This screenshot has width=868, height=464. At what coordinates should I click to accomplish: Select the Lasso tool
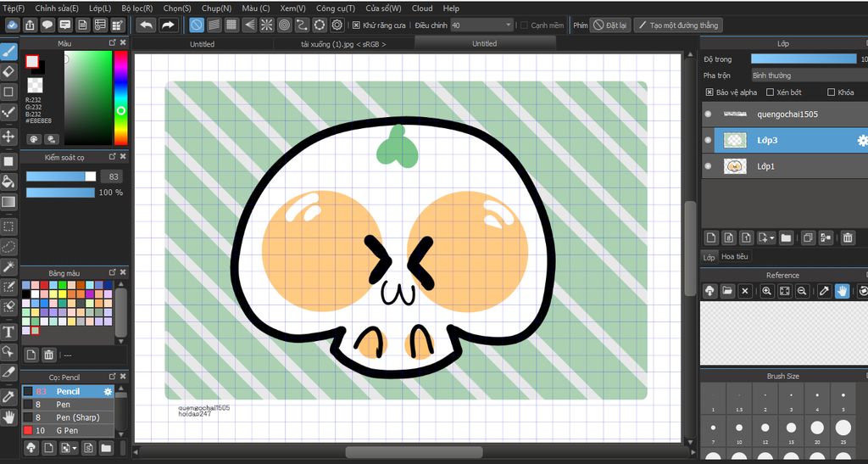pyautogui.click(x=8, y=247)
